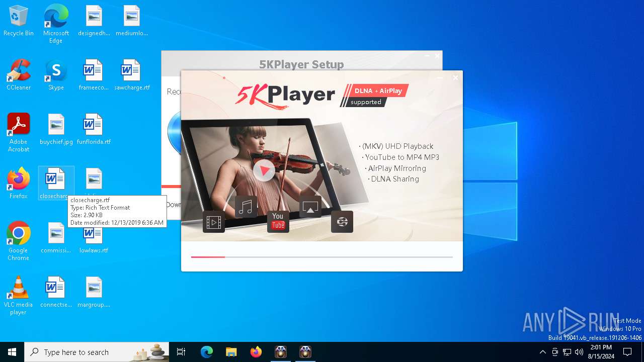The height and width of the screenshot is (362, 644).
Task: Click the 5KPlayer Setup window title
Action: click(301, 64)
